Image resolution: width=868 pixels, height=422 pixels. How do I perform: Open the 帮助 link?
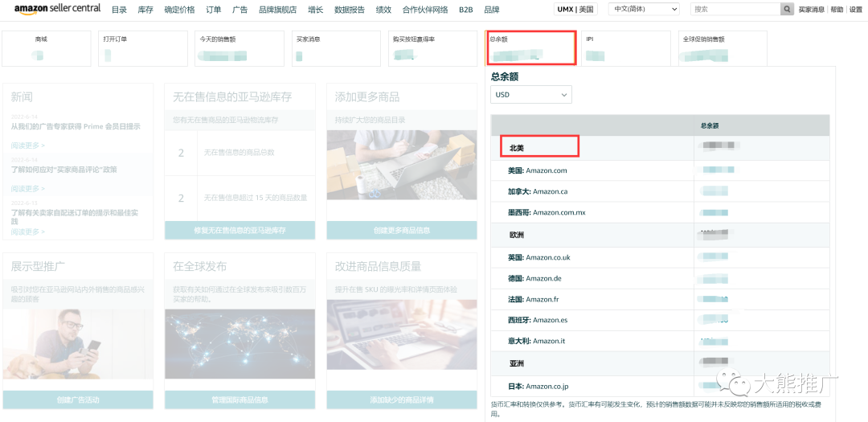[837, 10]
